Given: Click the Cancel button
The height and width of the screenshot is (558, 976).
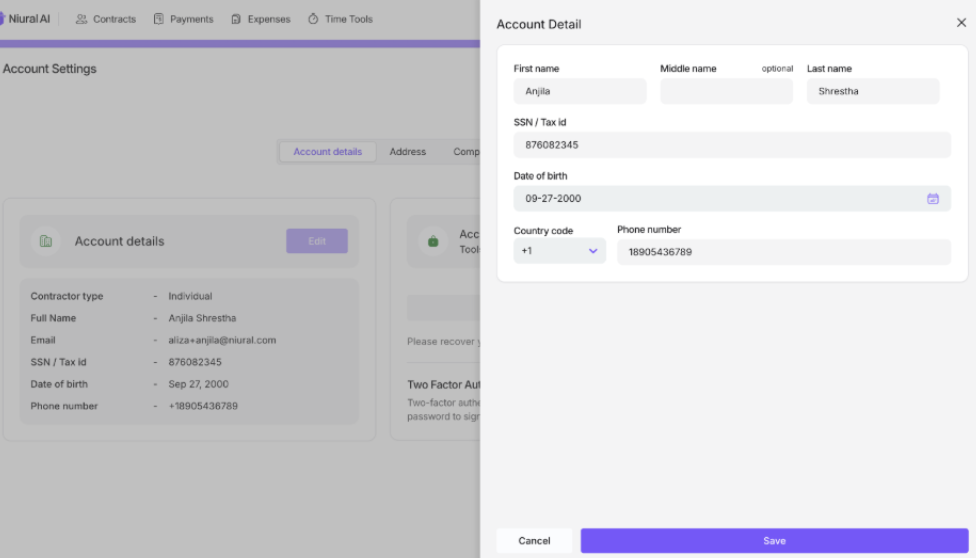Looking at the screenshot, I should click(x=534, y=541).
